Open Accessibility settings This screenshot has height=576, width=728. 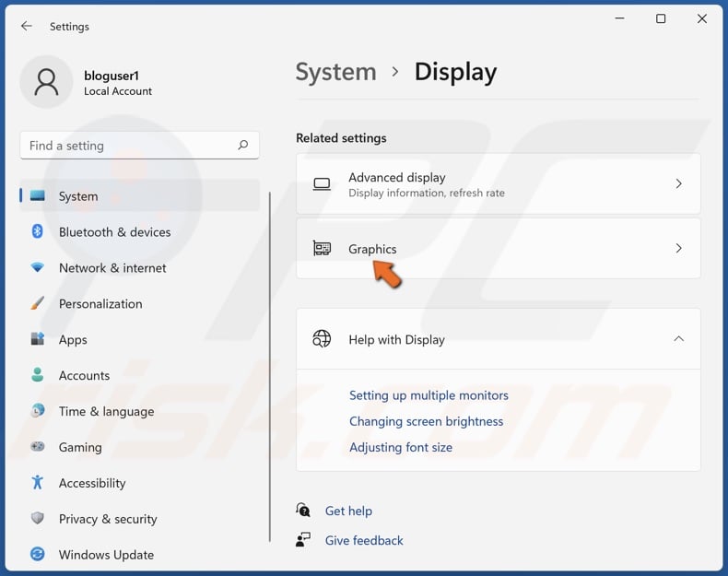point(140,483)
